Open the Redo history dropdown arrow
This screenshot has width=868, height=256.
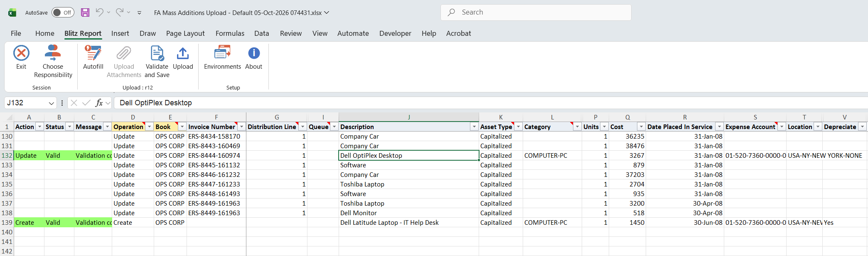[x=128, y=12]
